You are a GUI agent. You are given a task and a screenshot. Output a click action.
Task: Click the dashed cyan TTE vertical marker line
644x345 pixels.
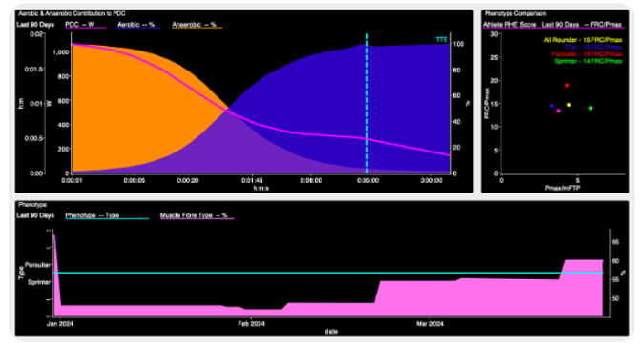point(367,103)
